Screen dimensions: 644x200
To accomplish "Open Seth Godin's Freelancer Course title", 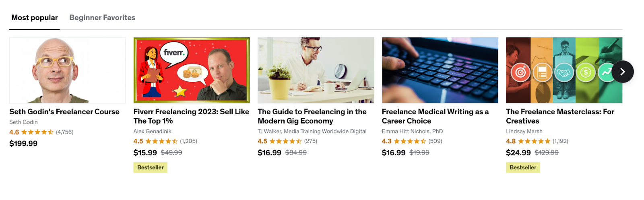I will 64,112.
